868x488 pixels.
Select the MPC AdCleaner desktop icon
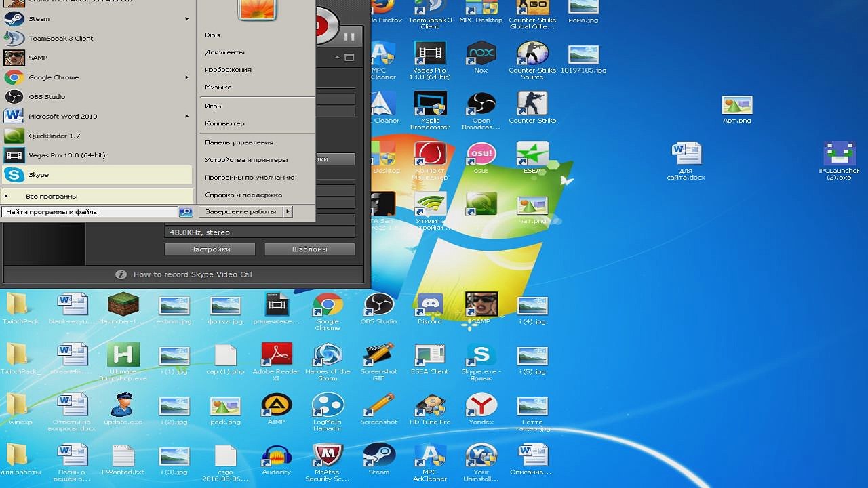(x=430, y=463)
